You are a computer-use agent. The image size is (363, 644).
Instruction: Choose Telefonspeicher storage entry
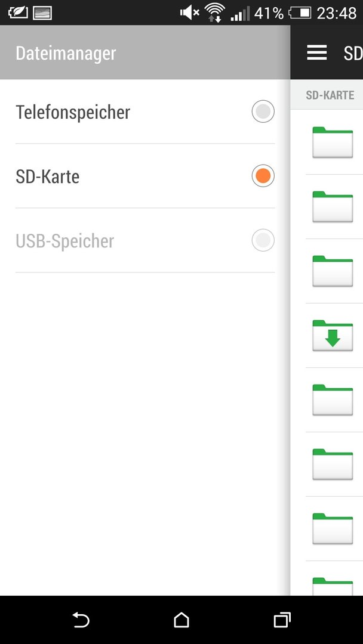145,112
